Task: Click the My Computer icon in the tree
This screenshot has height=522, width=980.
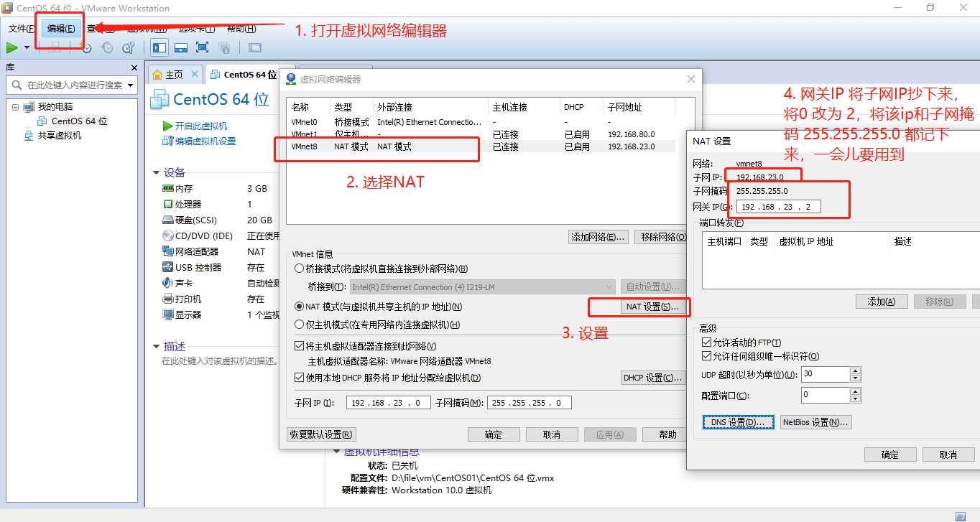Action: pyautogui.click(x=29, y=107)
